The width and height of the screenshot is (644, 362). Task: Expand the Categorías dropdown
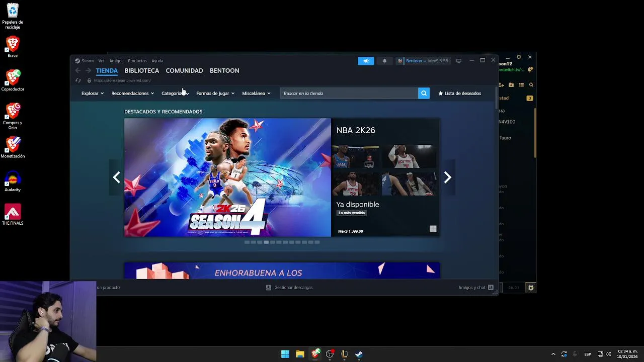[x=175, y=93]
